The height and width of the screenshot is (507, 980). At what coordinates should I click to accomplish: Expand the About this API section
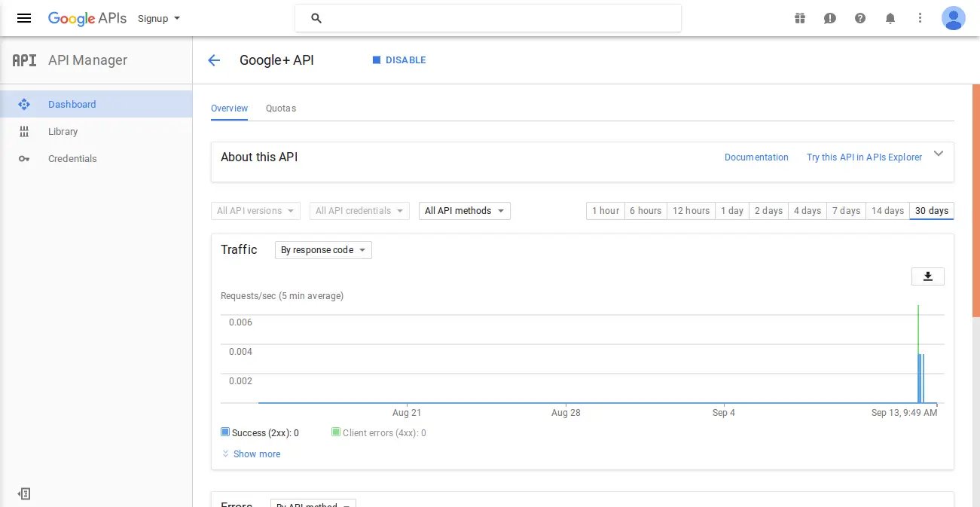coord(939,154)
